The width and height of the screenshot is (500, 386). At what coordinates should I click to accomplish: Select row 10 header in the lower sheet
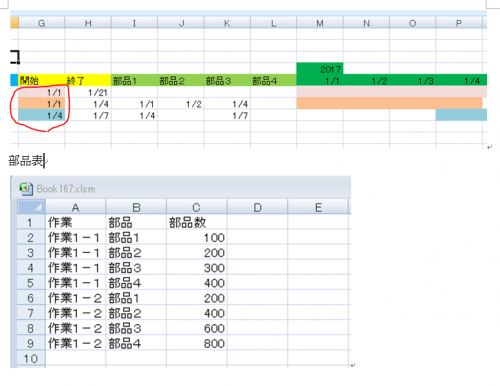click(31, 359)
